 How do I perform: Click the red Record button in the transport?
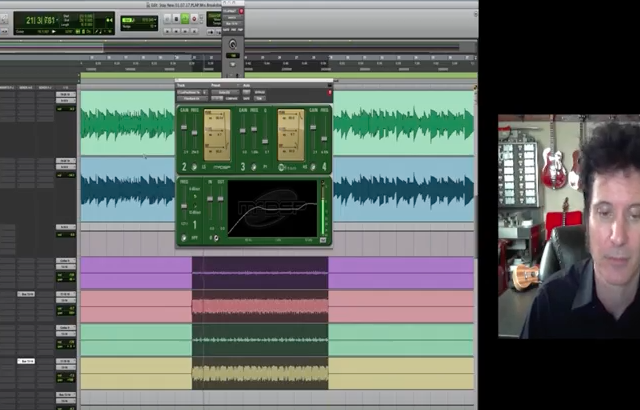(194, 19)
